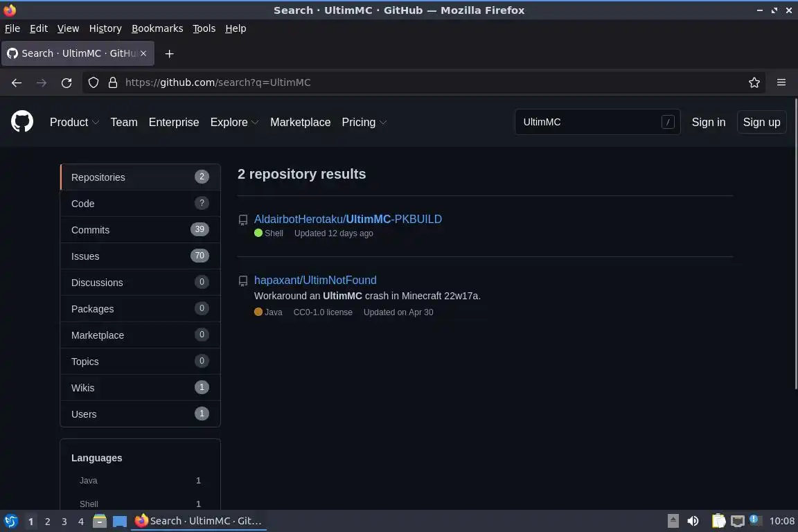Click the slash shortcut icon in search box
Image resolution: width=798 pixels, height=532 pixels.
(x=668, y=122)
